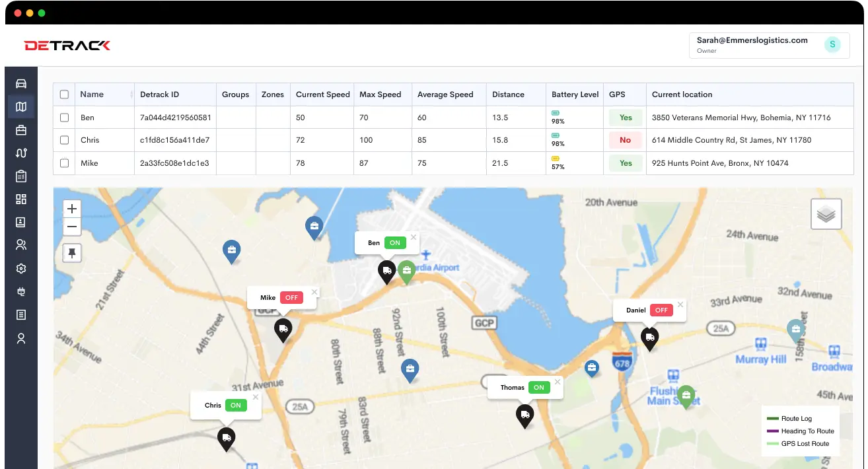
Task: Click blue job marker near 44th Street
Action: point(231,252)
